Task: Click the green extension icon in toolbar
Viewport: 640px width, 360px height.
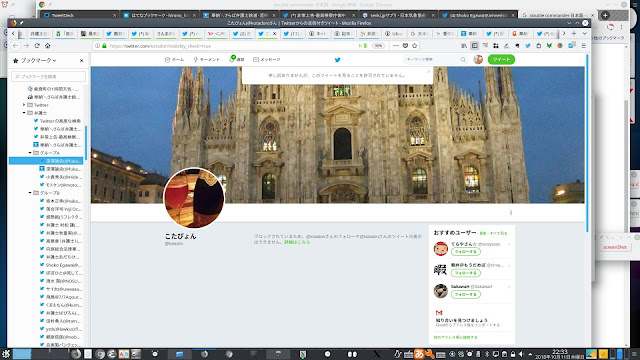Action: (549, 46)
